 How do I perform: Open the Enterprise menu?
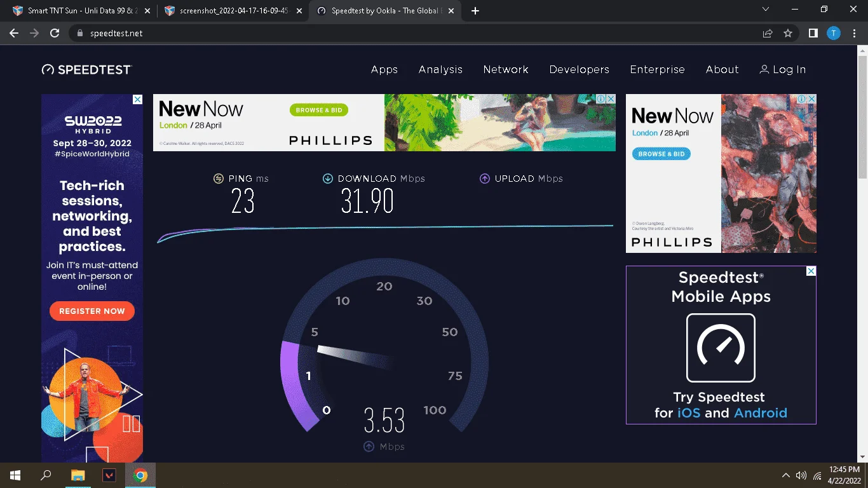658,69
